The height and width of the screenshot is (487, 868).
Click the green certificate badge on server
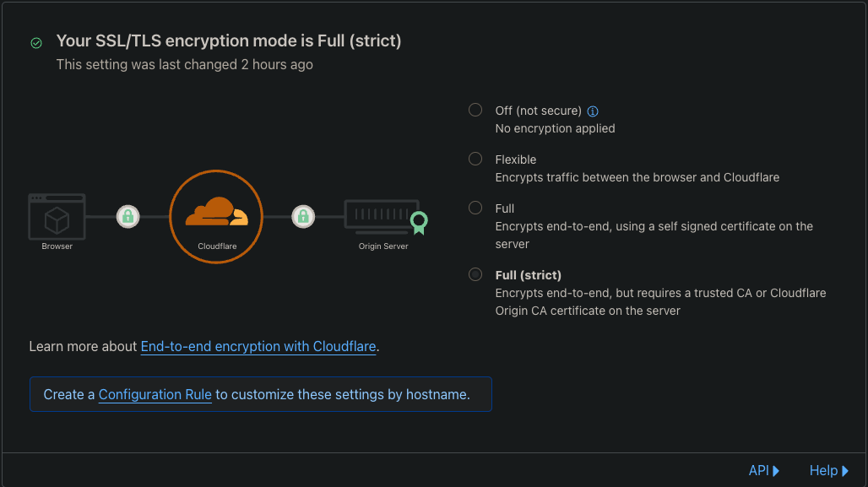(418, 223)
